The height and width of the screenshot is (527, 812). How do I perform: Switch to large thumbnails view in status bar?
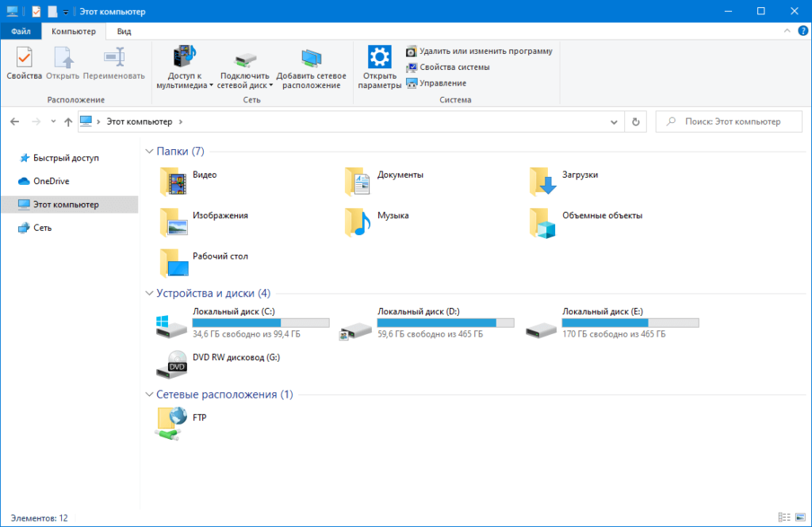pos(799,517)
